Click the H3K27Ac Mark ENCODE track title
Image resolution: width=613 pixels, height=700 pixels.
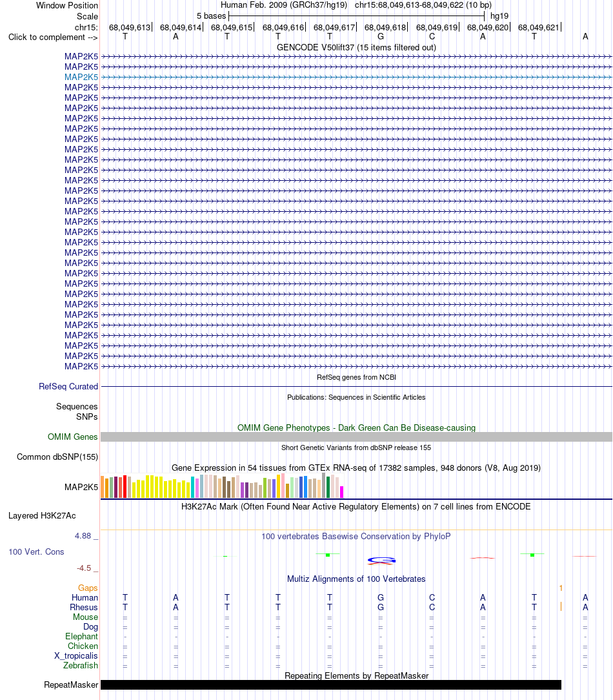[x=356, y=507]
